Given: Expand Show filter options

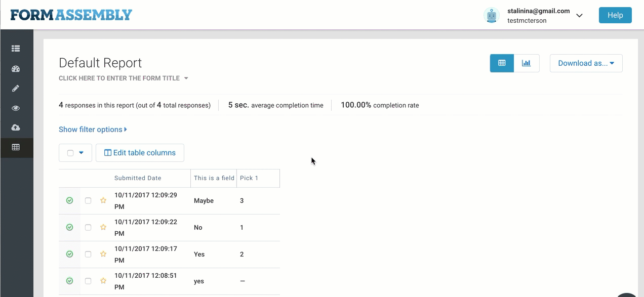Looking at the screenshot, I should tap(93, 130).
